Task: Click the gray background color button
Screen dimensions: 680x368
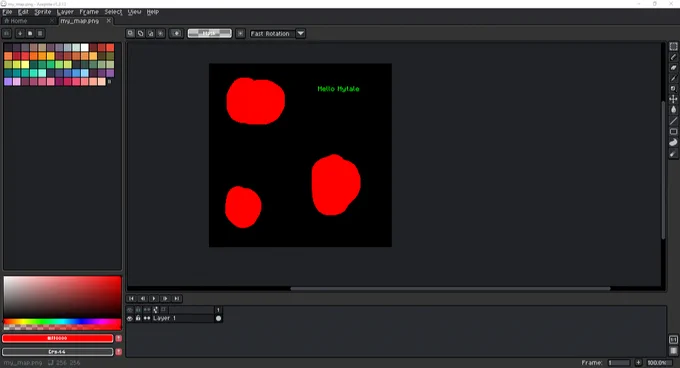Action: 57,352
